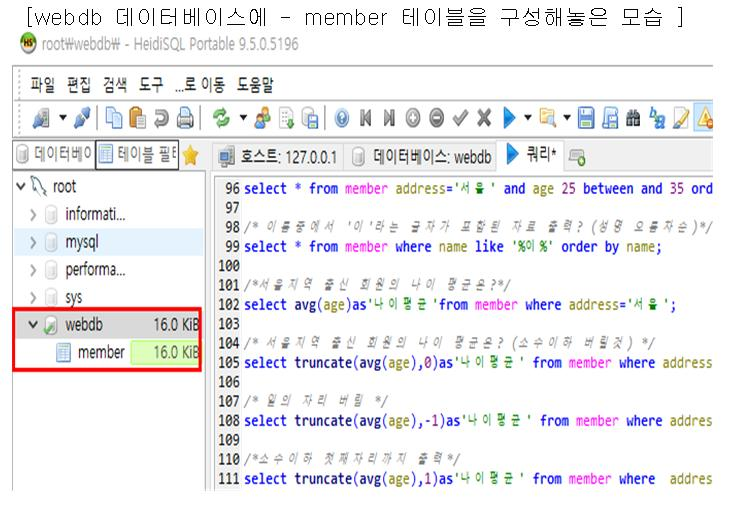Open dropdown arrow next to session manager

(x=62, y=118)
